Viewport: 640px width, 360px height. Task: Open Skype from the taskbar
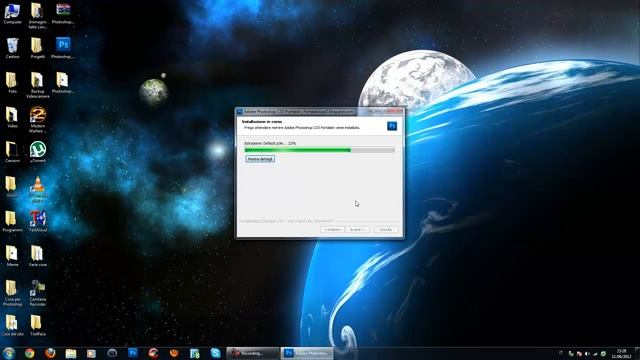(x=216, y=353)
